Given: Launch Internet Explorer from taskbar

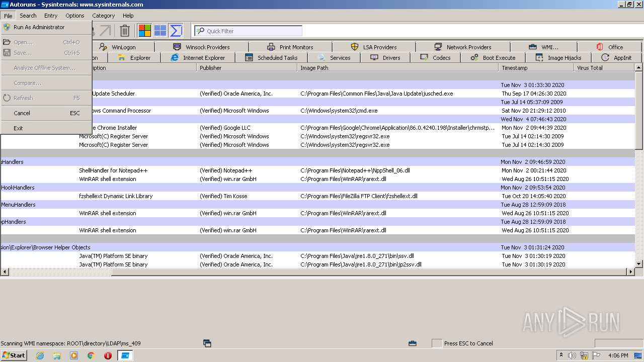Looking at the screenshot, I should pos(40,355).
